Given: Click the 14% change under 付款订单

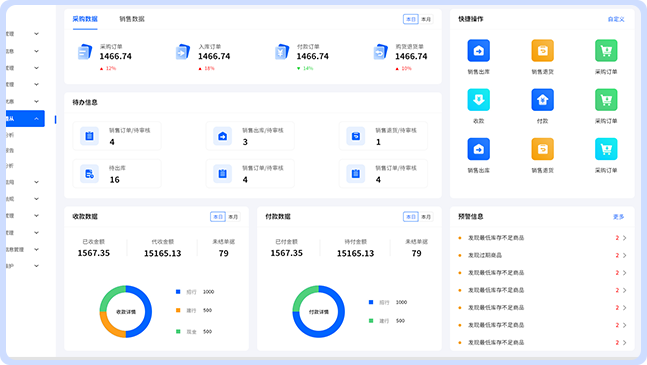Looking at the screenshot, I should point(308,68).
